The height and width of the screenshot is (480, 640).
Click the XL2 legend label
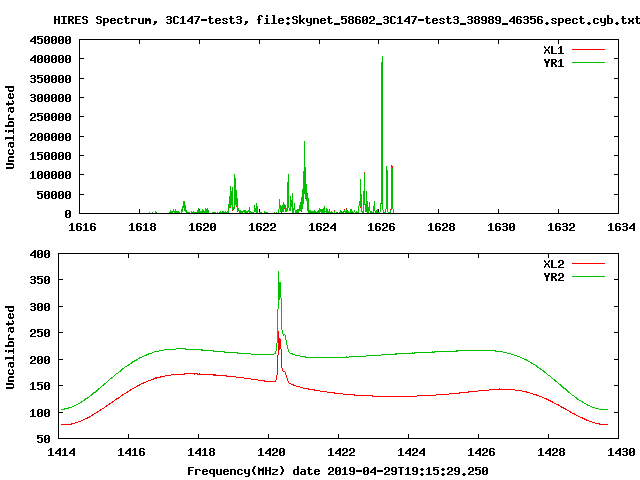[553, 264]
